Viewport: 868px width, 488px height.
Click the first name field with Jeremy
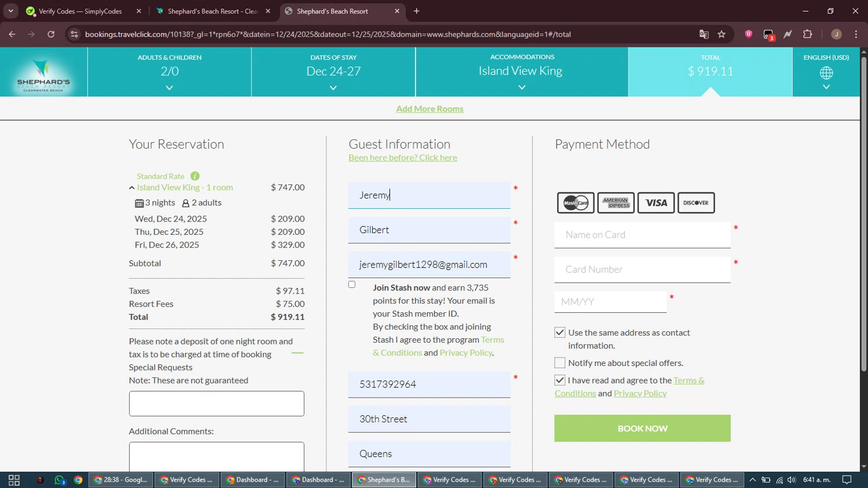click(x=429, y=195)
